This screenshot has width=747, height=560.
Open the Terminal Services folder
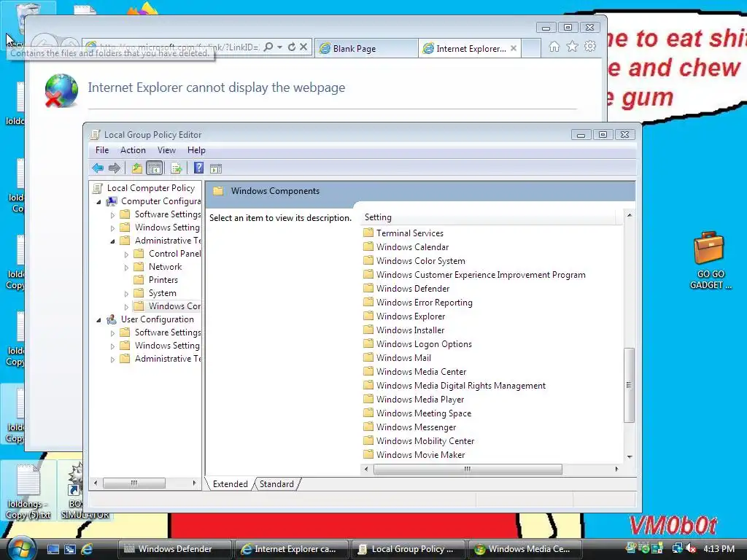pos(410,233)
